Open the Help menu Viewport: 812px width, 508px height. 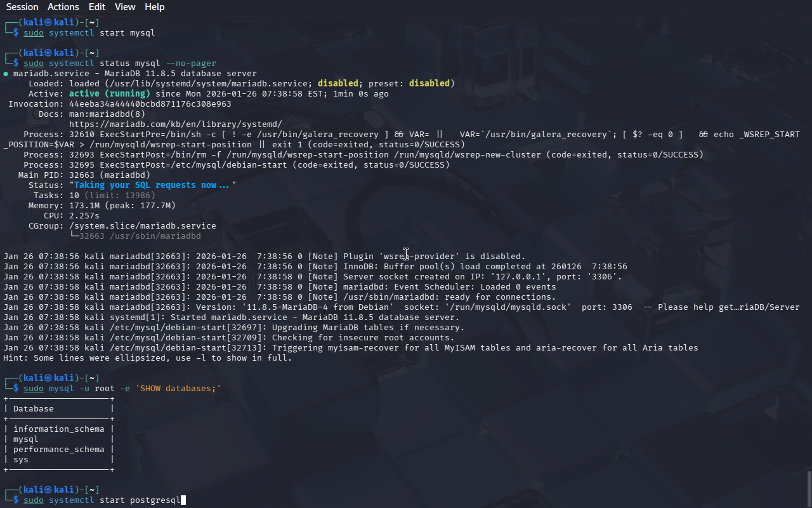154,7
